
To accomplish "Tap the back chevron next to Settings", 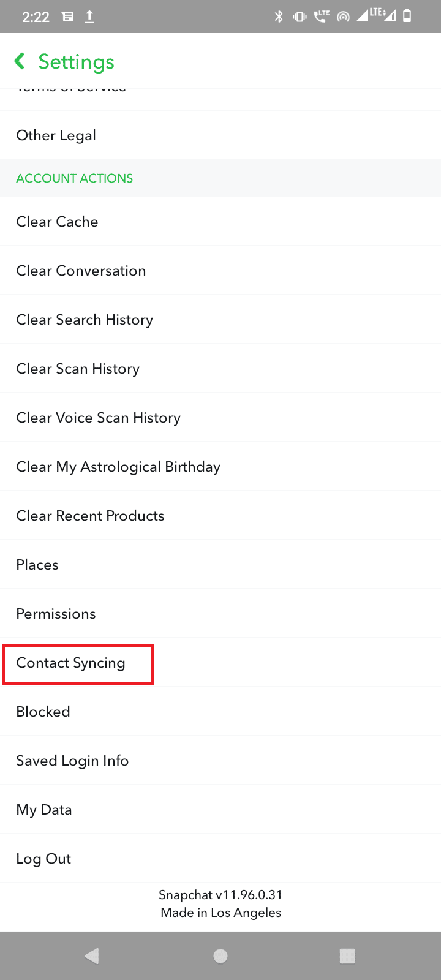I will coord(19,61).
